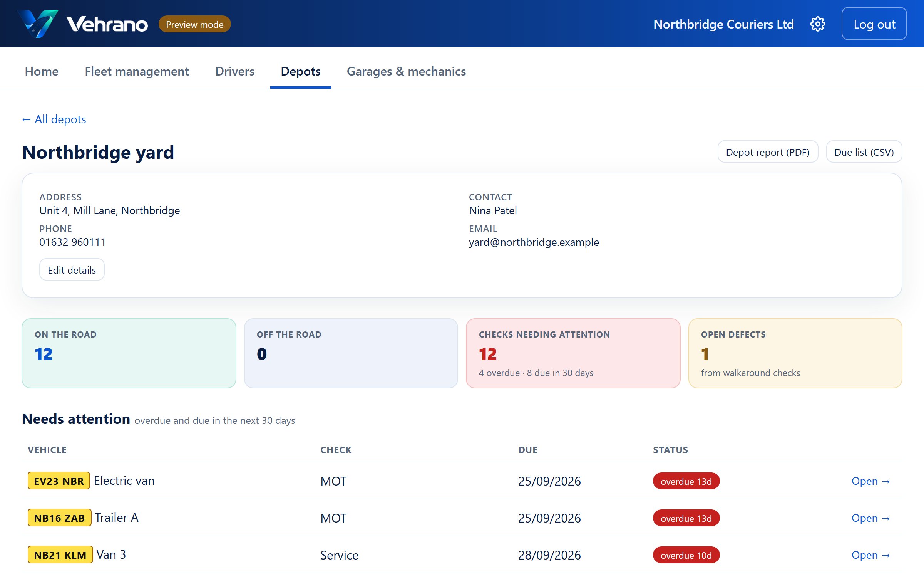Click the Electric van vehicle name
Viewport: 924px width, 578px height.
(x=124, y=481)
